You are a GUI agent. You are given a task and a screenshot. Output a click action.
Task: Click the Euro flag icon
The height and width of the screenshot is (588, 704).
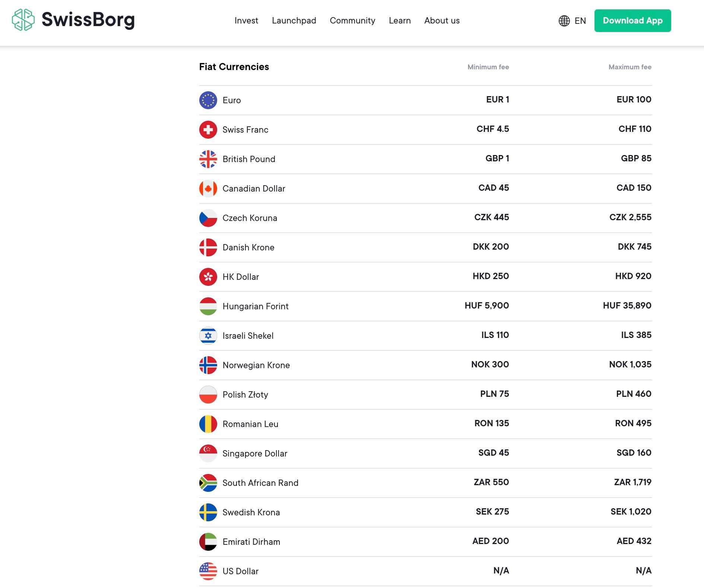pos(208,100)
